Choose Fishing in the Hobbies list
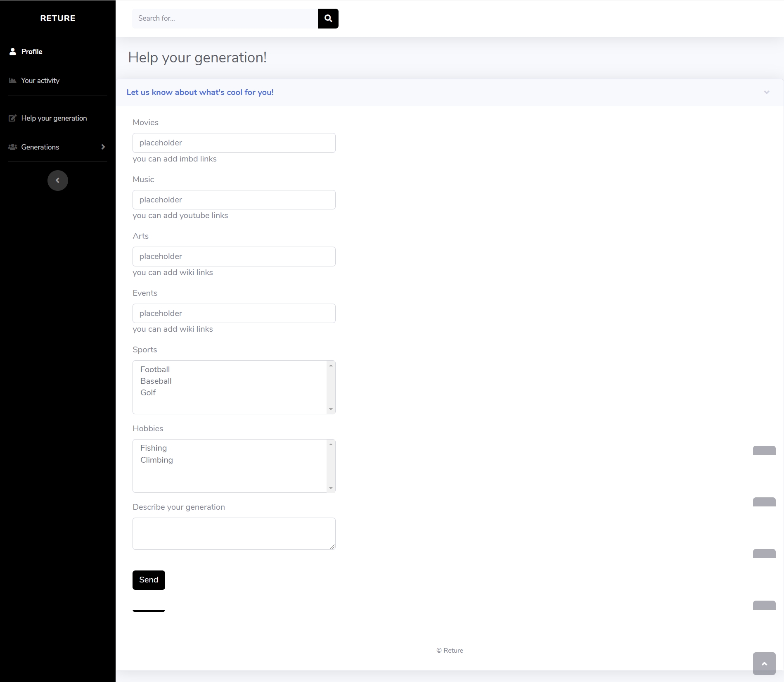Image resolution: width=784 pixels, height=682 pixels. (154, 448)
